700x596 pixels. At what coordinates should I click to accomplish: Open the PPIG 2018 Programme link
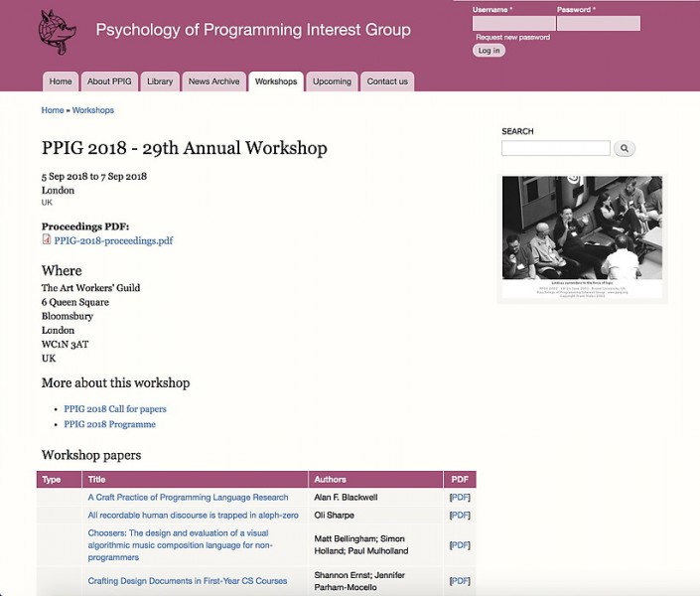[109, 424]
